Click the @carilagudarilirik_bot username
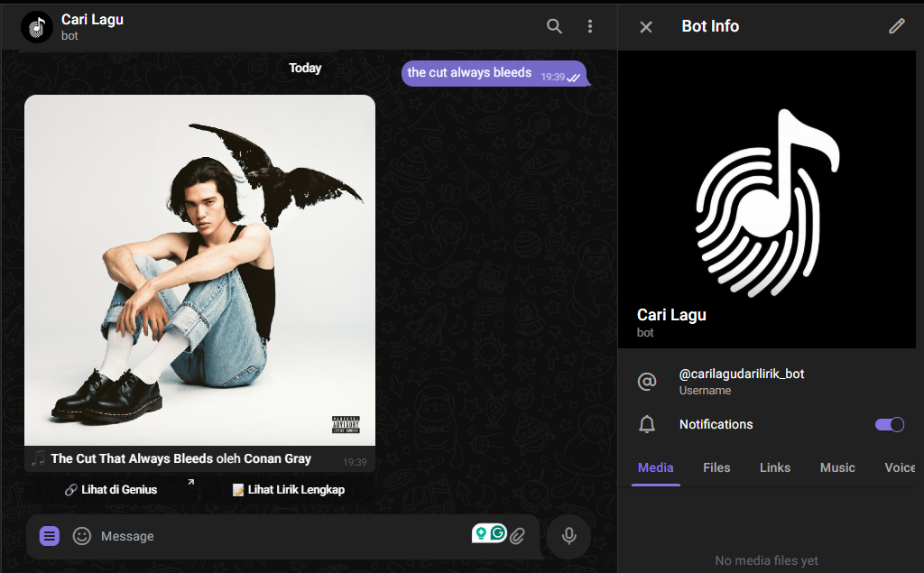This screenshot has width=924, height=573. point(741,374)
